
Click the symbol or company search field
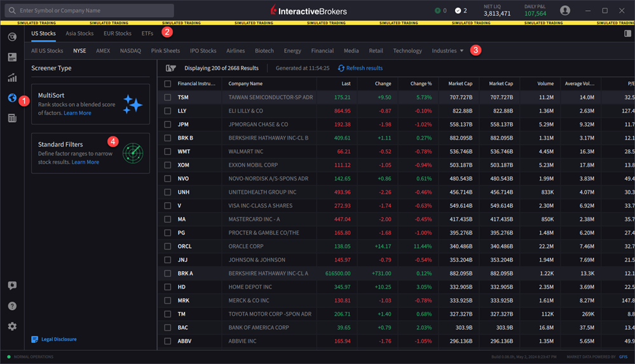89,11
